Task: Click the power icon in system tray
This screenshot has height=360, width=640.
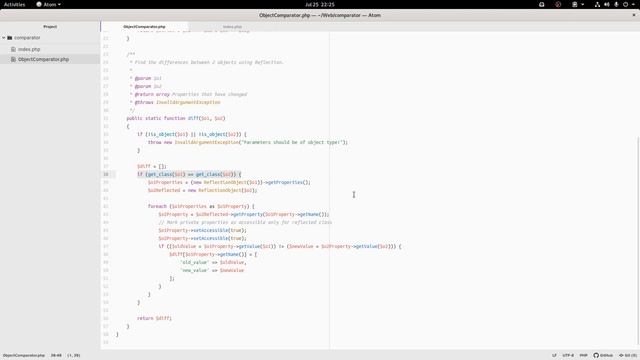Action: [x=625, y=4]
